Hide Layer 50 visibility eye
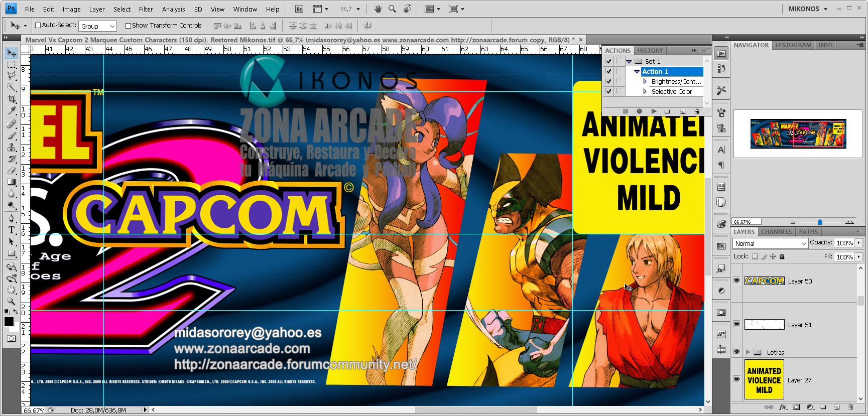Image resolution: width=868 pixels, height=416 pixels. click(736, 281)
